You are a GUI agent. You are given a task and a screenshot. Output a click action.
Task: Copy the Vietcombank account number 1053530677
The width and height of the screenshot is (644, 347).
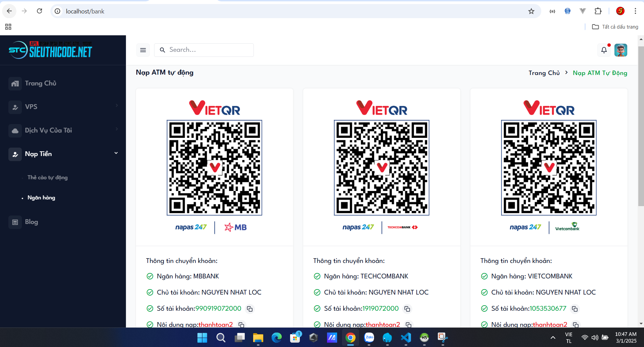pyautogui.click(x=575, y=309)
